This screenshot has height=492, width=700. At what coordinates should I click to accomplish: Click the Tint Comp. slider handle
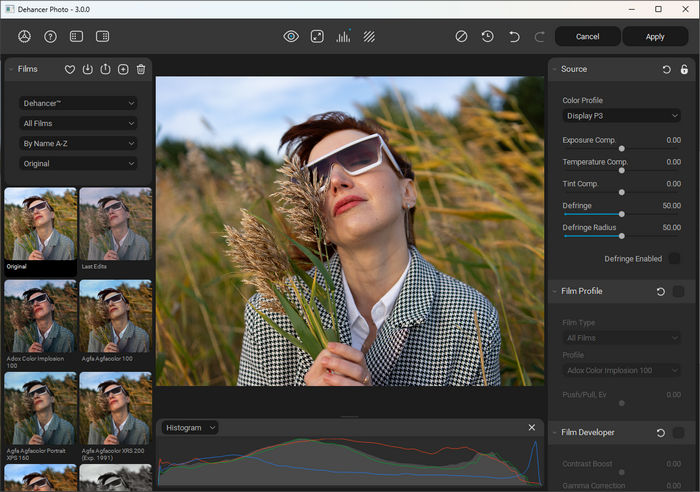(x=621, y=192)
